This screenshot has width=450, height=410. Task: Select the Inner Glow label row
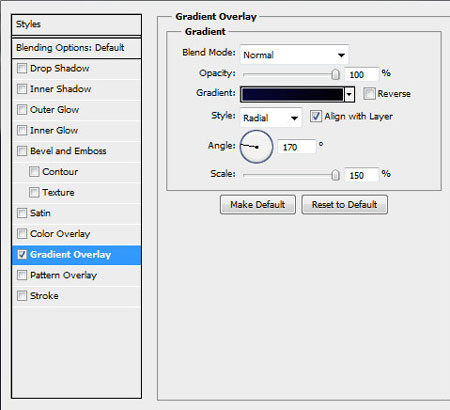pos(54,130)
